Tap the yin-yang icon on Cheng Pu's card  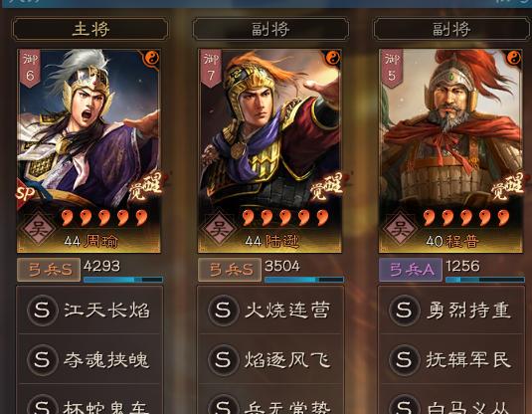click(x=513, y=58)
